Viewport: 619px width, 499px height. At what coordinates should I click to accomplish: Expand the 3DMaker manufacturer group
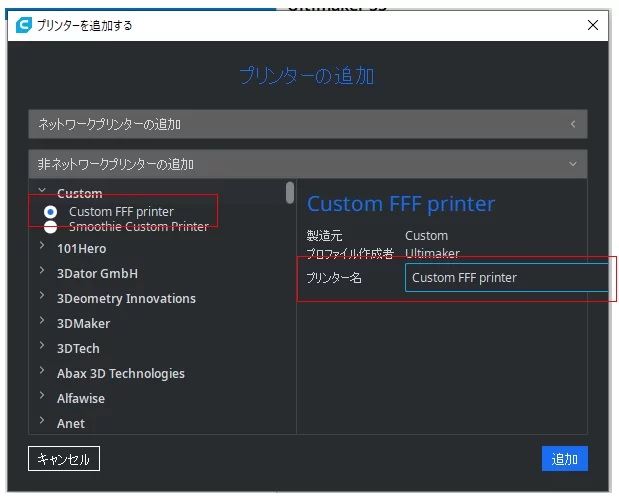click(42, 320)
